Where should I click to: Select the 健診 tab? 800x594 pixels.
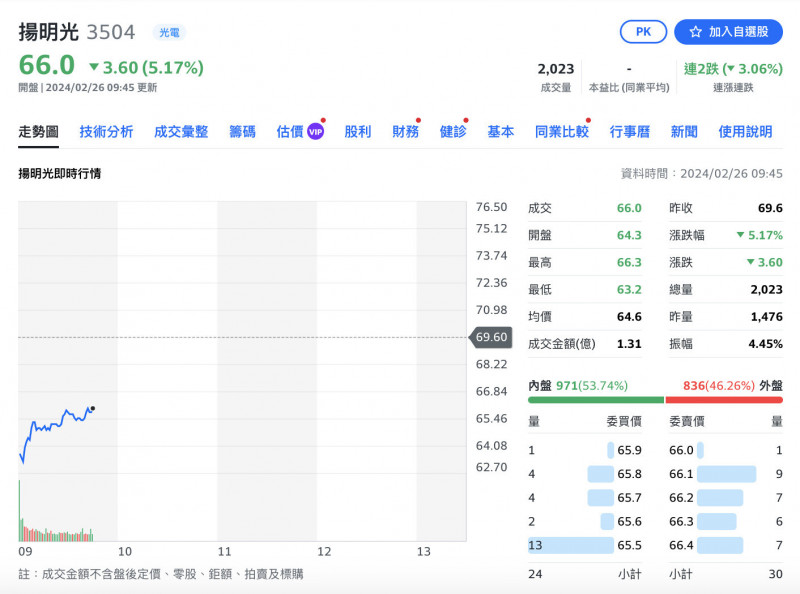click(x=453, y=132)
